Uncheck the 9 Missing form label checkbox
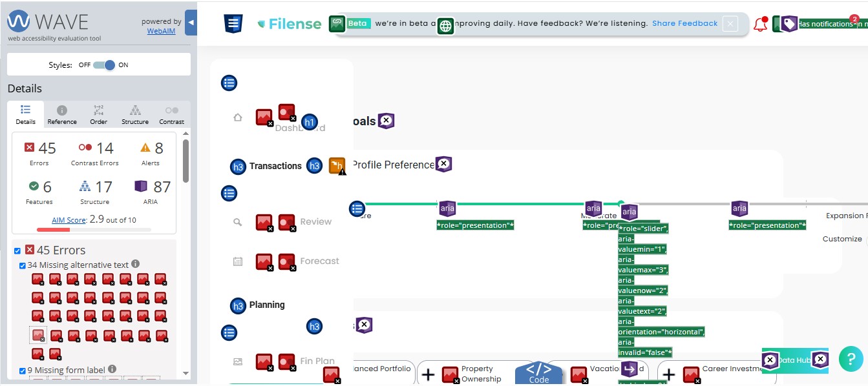This screenshot has height=386, width=868. click(23, 371)
